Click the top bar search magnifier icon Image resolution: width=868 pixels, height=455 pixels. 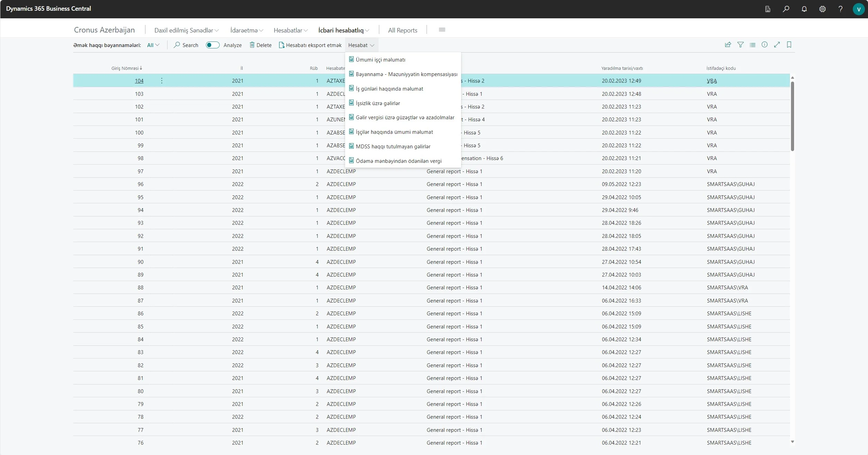(786, 9)
